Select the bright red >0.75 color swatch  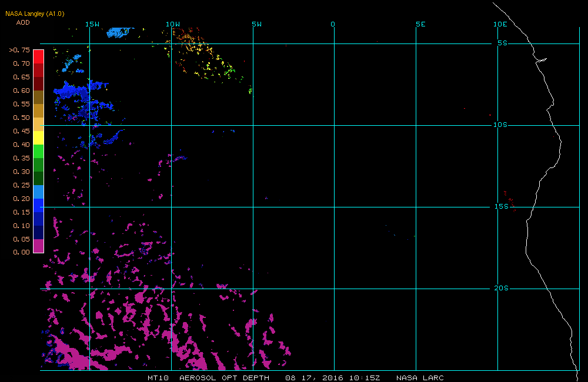[x=39, y=56]
